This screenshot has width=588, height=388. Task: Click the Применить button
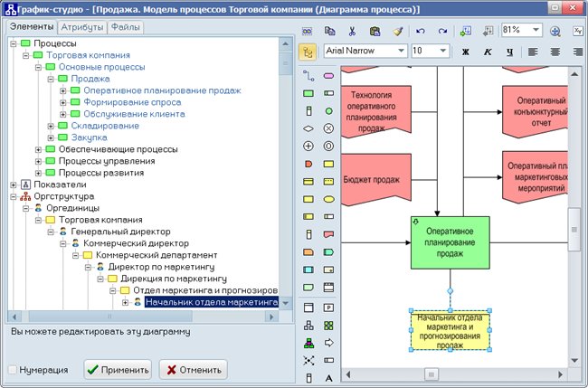click(118, 370)
